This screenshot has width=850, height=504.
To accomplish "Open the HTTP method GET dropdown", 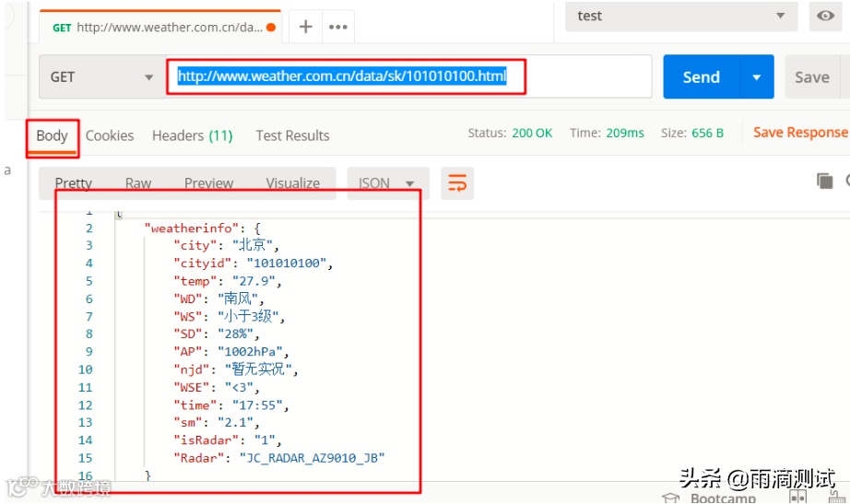I will (102, 77).
